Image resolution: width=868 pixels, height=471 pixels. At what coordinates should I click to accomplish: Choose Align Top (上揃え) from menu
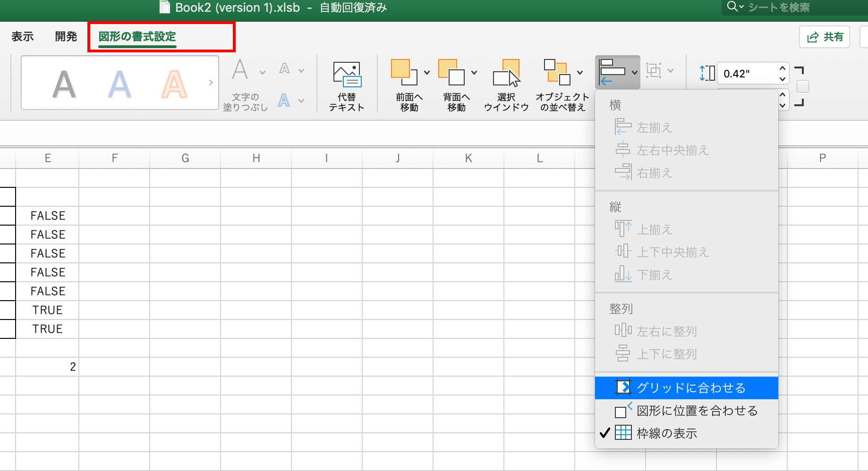point(687,229)
